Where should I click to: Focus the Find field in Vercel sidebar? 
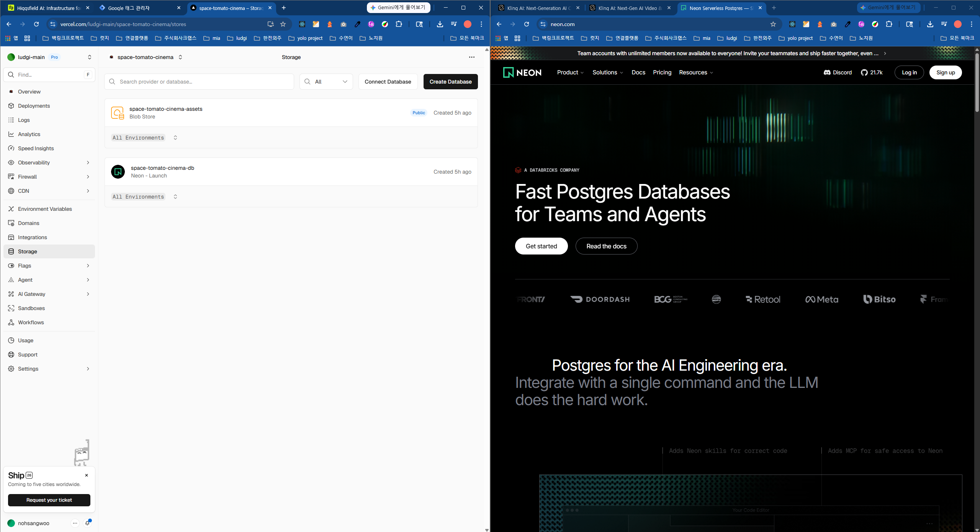click(49, 75)
